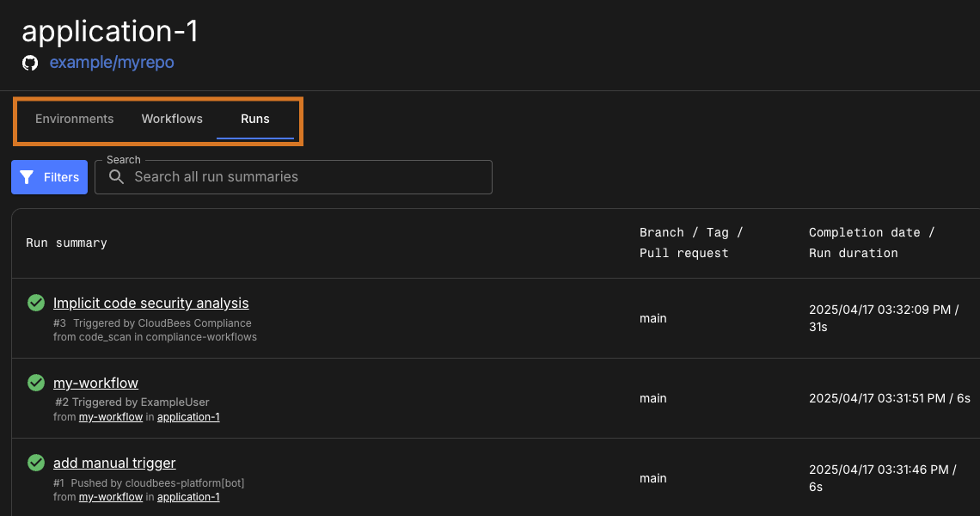Open the example/myrepo repository link
The width and height of the screenshot is (980, 516).
[x=112, y=63]
